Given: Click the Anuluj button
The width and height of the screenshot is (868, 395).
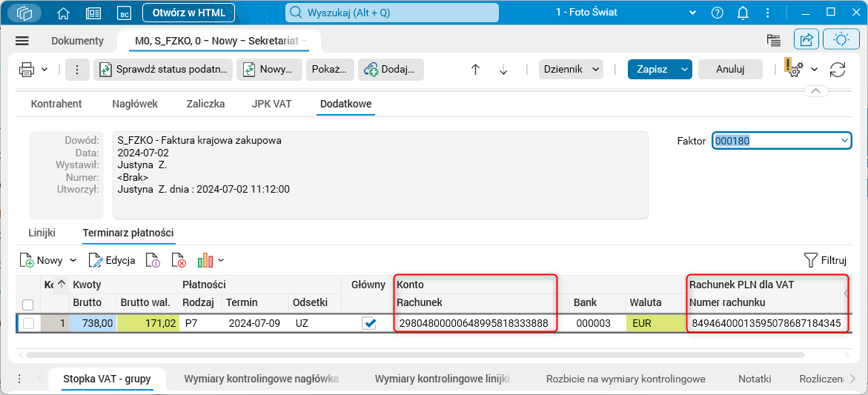Looking at the screenshot, I should click(730, 70).
